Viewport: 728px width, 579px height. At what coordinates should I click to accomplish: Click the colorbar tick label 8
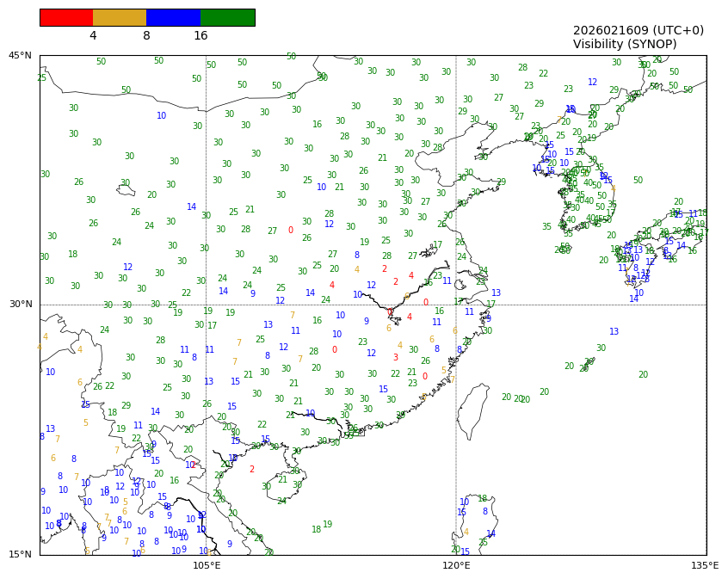pyautogui.click(x=146, y=36)
